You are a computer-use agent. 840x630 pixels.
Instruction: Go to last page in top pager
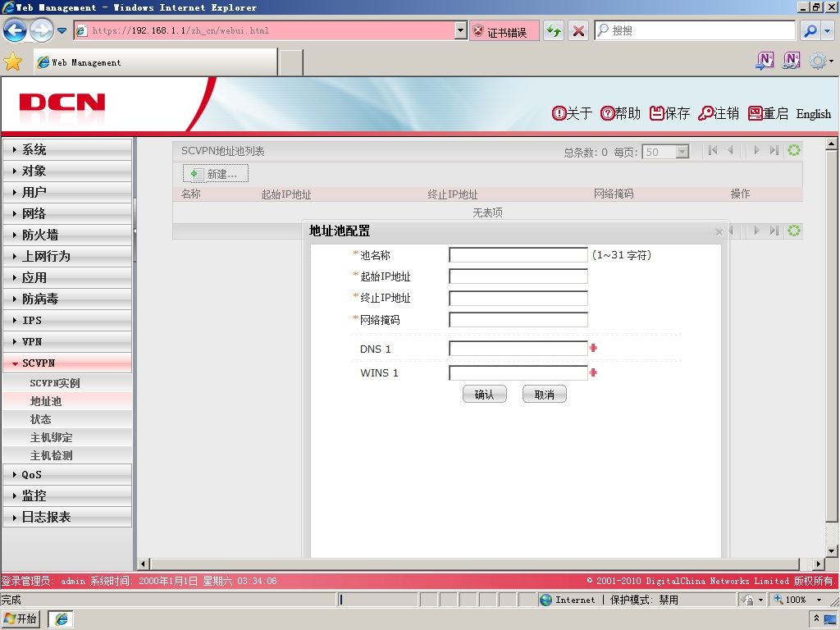pyautogui.click(x=774, y=151)
